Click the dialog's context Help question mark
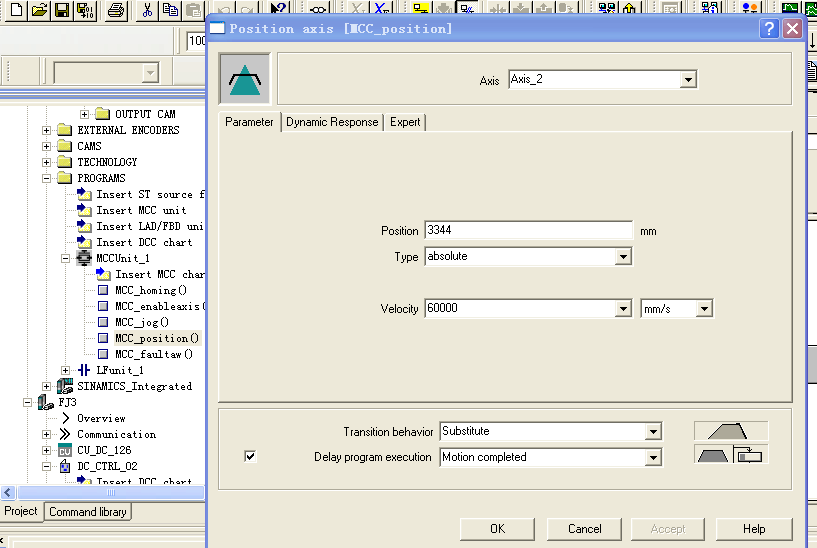The height and width of the screenshot is (548, 817). click(x=769, y=29)
